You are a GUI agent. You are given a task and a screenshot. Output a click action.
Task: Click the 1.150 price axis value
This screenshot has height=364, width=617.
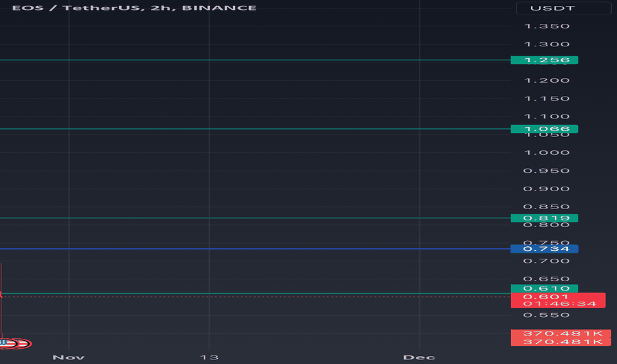pyautogui.click(x=547, y=99)
